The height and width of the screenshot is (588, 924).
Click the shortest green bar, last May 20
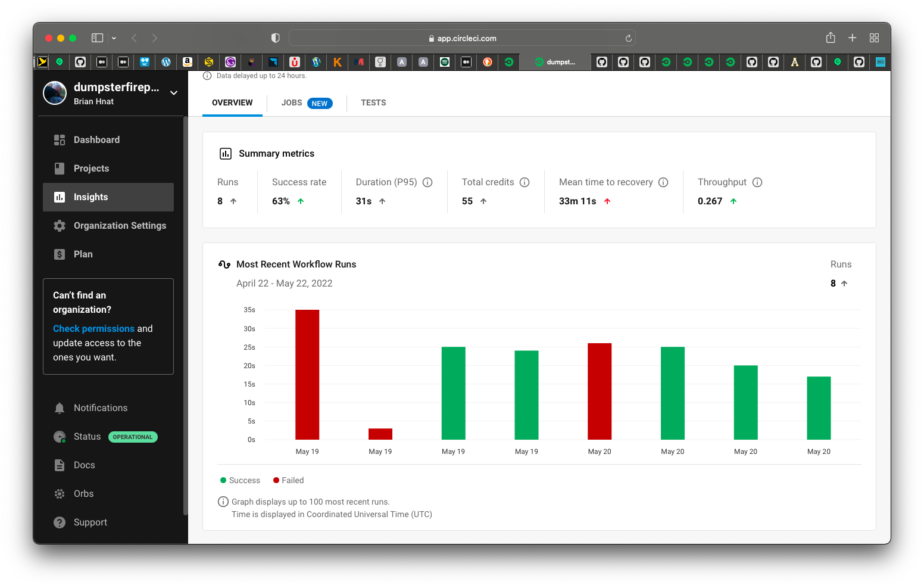(x=819, y=408)
